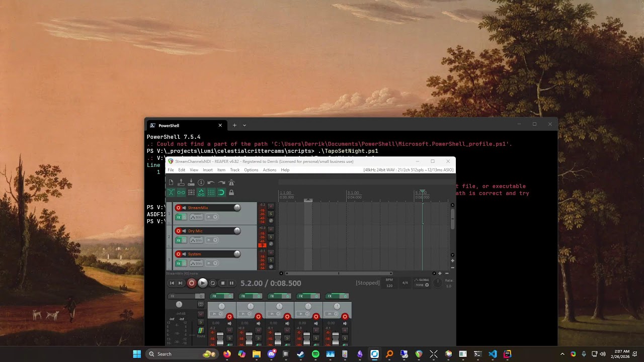Screen dimensions: 644x362
Task: Solo the System track
Action: tap(271, 260)
